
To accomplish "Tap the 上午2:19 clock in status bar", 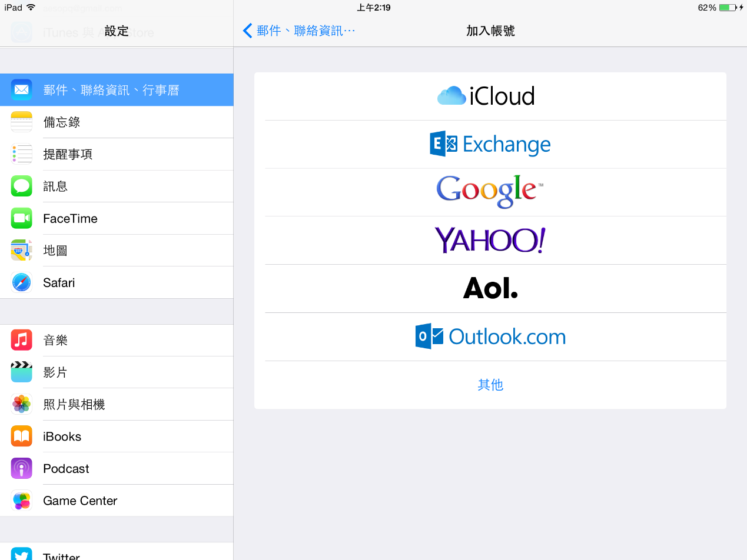I will [x=374, y=8].
